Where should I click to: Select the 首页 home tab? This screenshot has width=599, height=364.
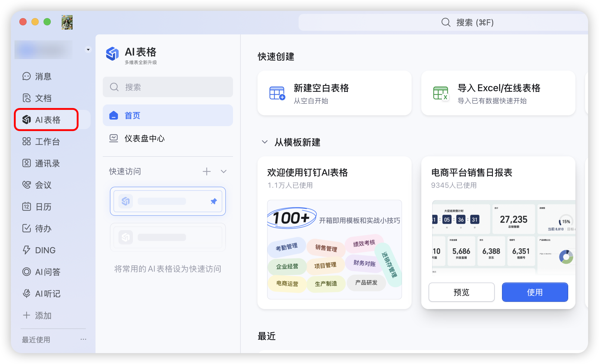tap(168, 115)
